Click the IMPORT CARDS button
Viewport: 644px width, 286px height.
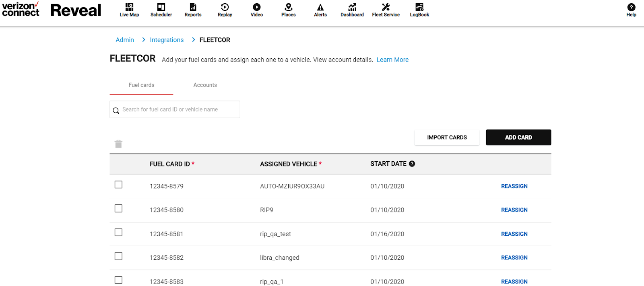click(447, 137)
